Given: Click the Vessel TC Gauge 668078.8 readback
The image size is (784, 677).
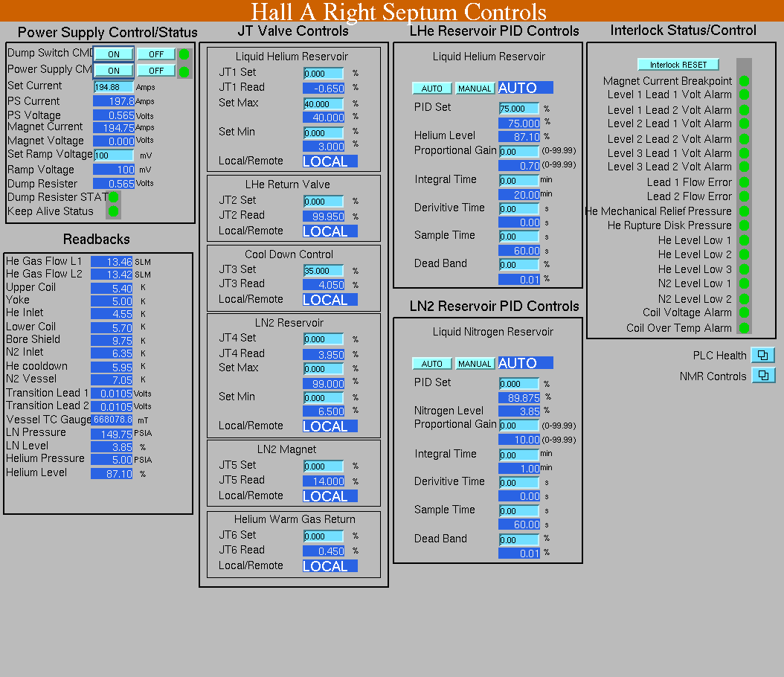Looking at the screenshot, I should pos(112,420).
